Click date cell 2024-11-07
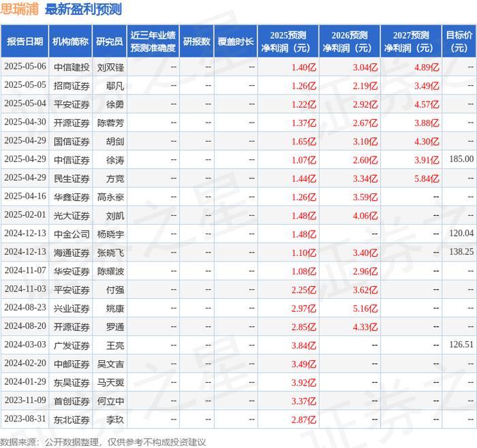This screenshot has height=448, width=477. click(x=25, y=270)
